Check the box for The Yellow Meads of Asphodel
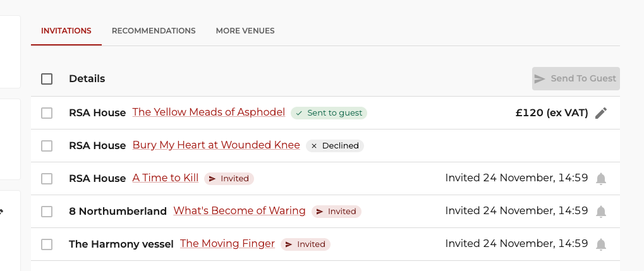 click(47, 113)
